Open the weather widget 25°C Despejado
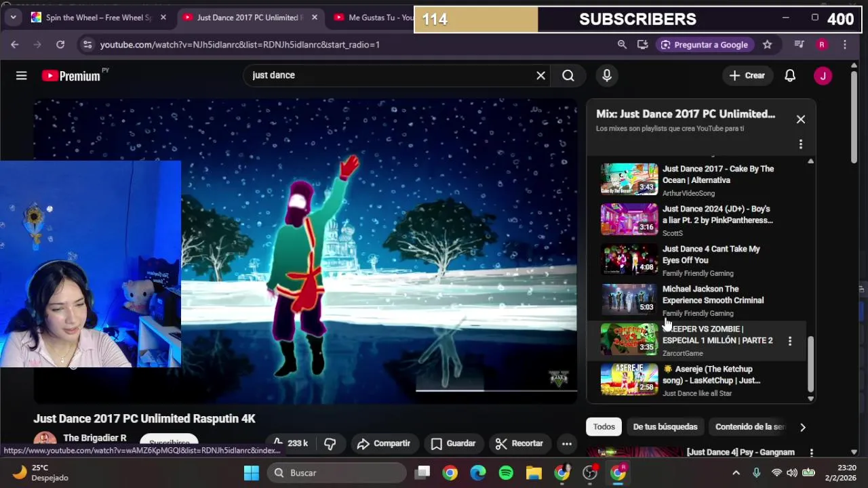The height and width of the screenshot is (488, 868). click(41, 473)
